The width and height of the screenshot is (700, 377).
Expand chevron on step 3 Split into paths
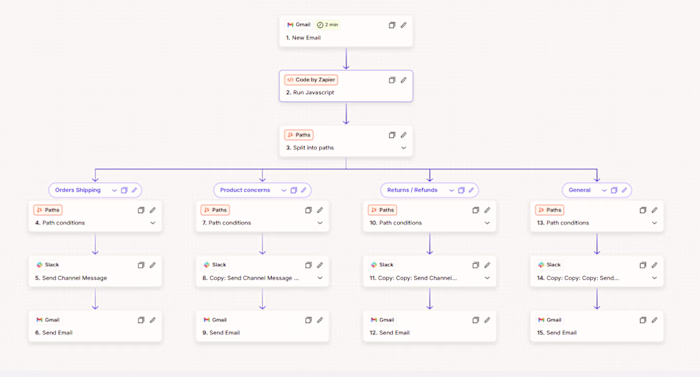(x=404, y=148)
